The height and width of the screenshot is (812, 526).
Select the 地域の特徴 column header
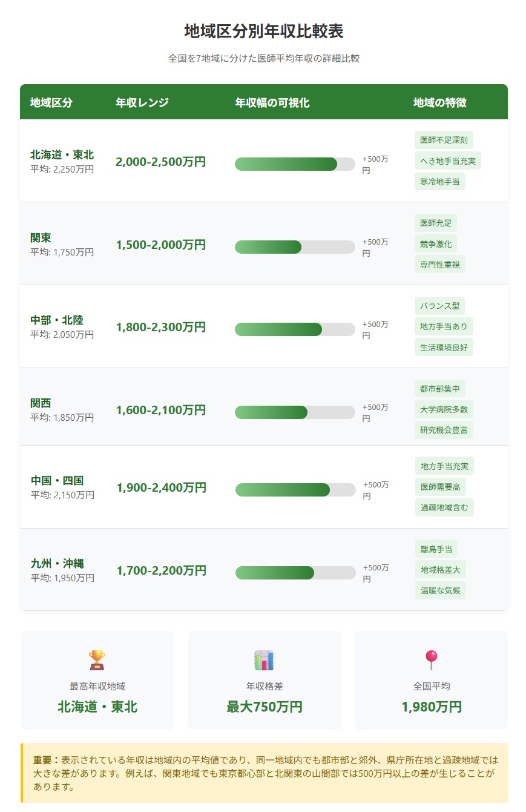pyautogui.click(x=439, y=102)
